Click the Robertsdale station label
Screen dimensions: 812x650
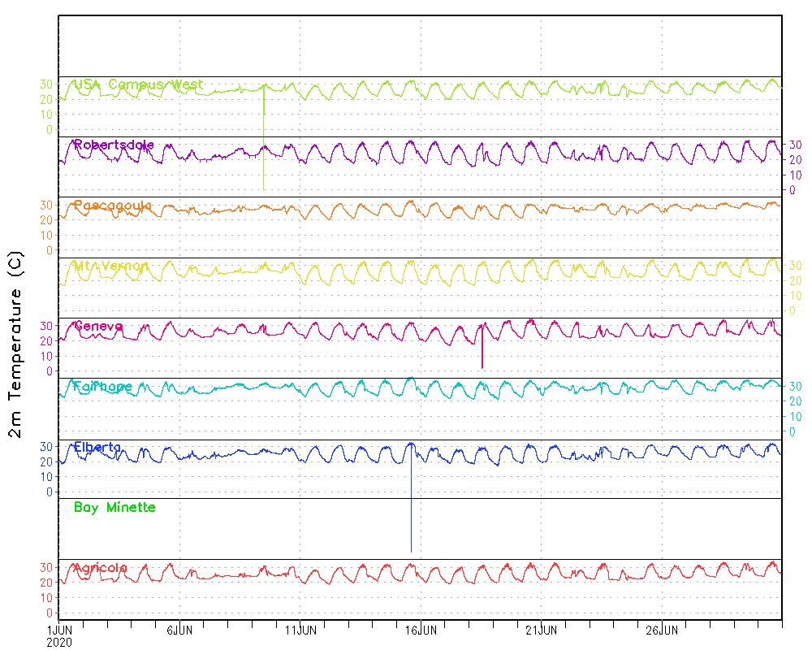tap(114, 145)
